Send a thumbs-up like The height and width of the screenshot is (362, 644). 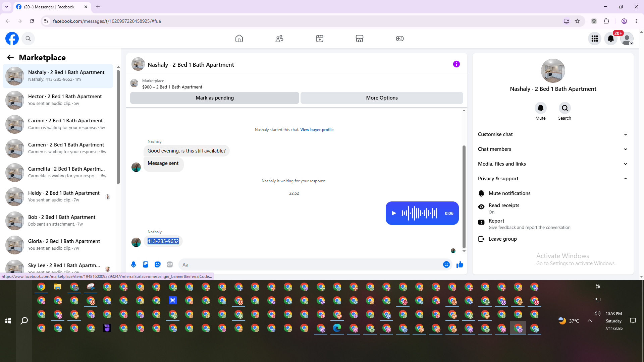coord(460,264)
